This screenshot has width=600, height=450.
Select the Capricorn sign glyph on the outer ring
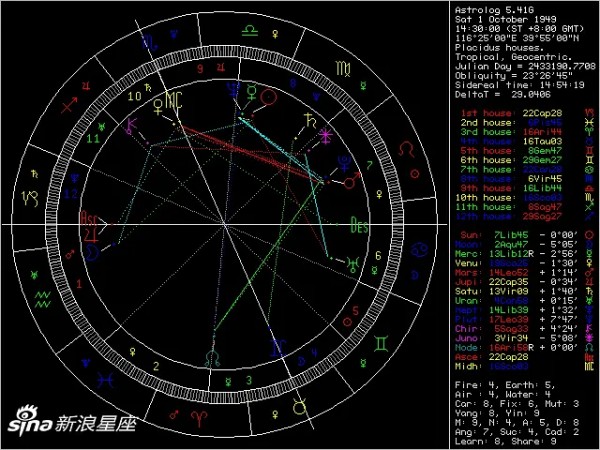30,198
